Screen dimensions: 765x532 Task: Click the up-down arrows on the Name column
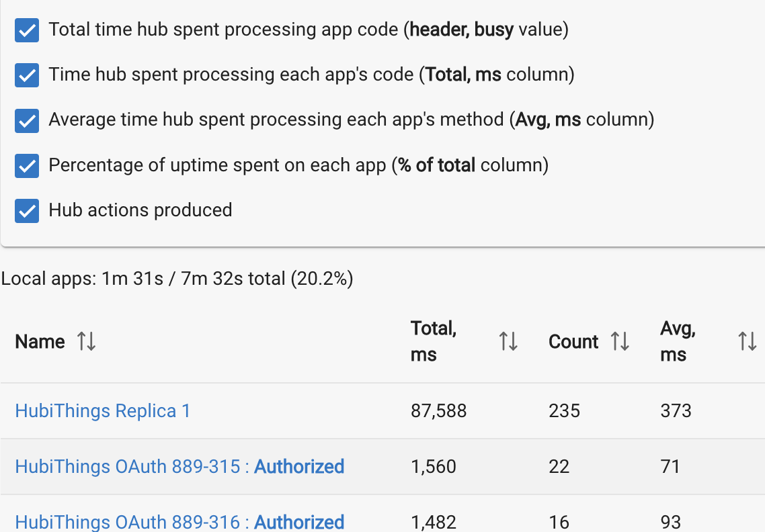coord(86,341)
